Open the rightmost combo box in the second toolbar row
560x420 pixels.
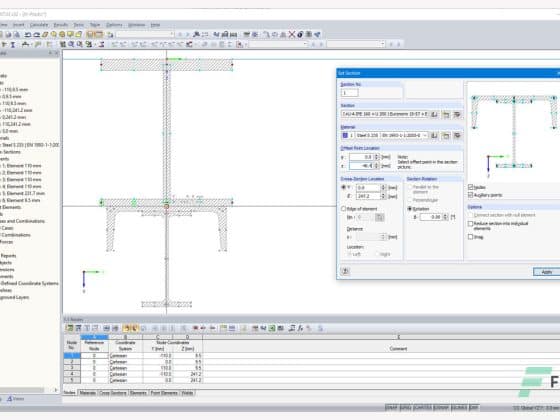[356, 44]
